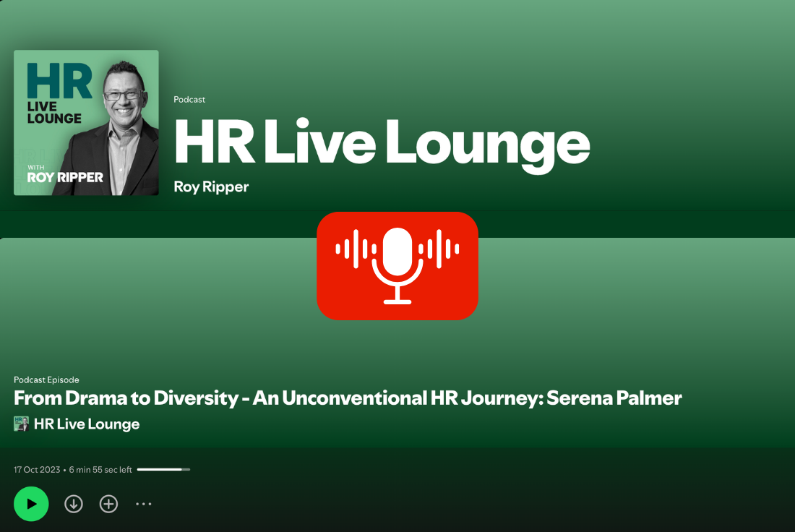Viewport: 795px width, 532px height.
Task: Download the episode with the arrow icon
Action: [74, 504]
